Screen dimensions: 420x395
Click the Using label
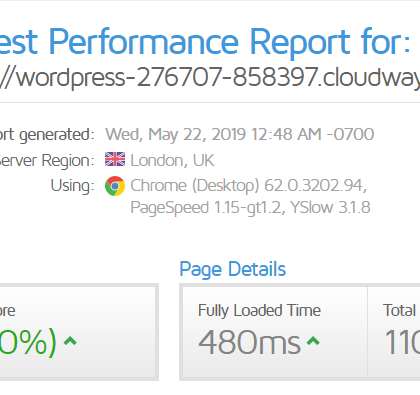click(x=72, y=186)
